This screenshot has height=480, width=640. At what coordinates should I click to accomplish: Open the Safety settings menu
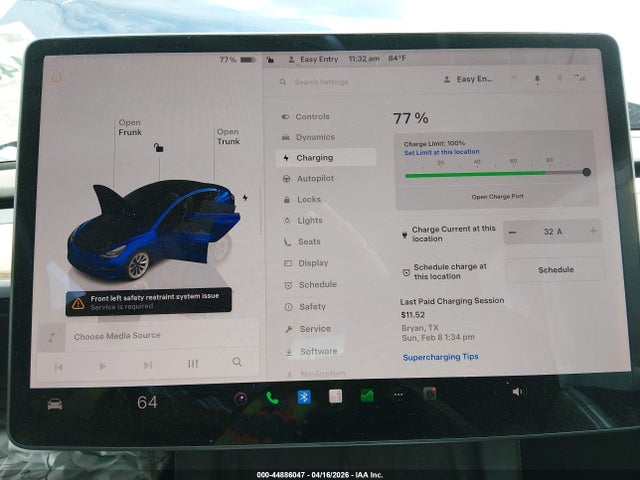click(305, 307)
